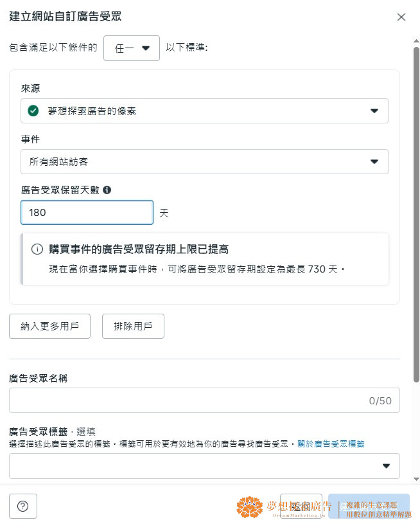Click the circled info icon in retention notice
Viewport: 420px width, 529px height.
point(37,249)
